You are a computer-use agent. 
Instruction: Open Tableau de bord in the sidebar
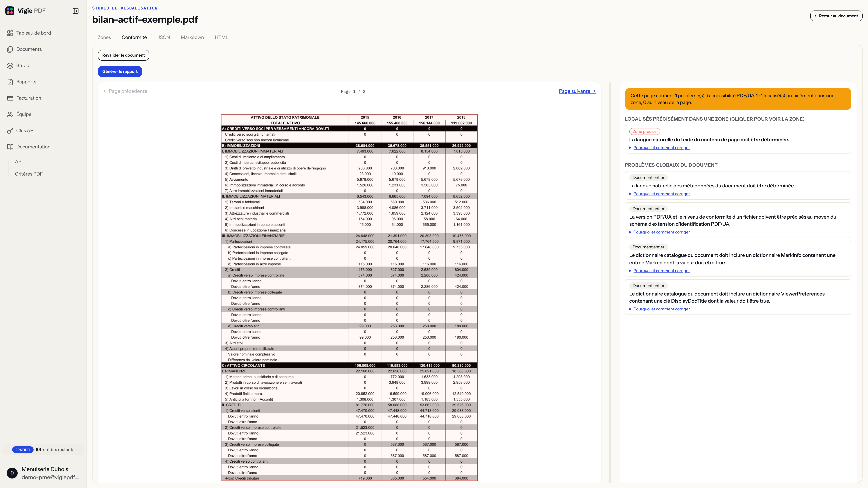point(43,33)
